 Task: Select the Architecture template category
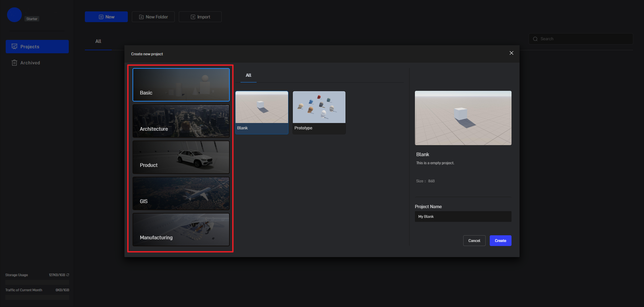pos(181,121)
